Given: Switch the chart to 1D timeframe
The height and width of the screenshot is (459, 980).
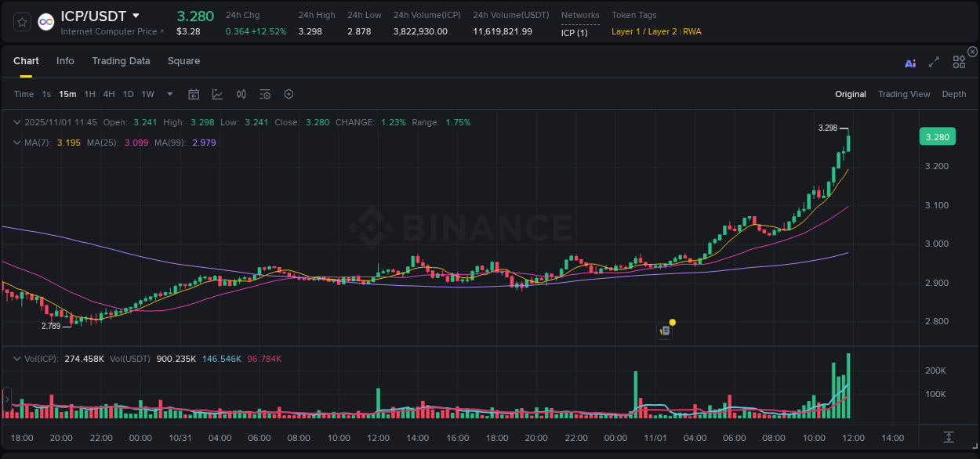Looking at the screenshot, I should [128, 94].
